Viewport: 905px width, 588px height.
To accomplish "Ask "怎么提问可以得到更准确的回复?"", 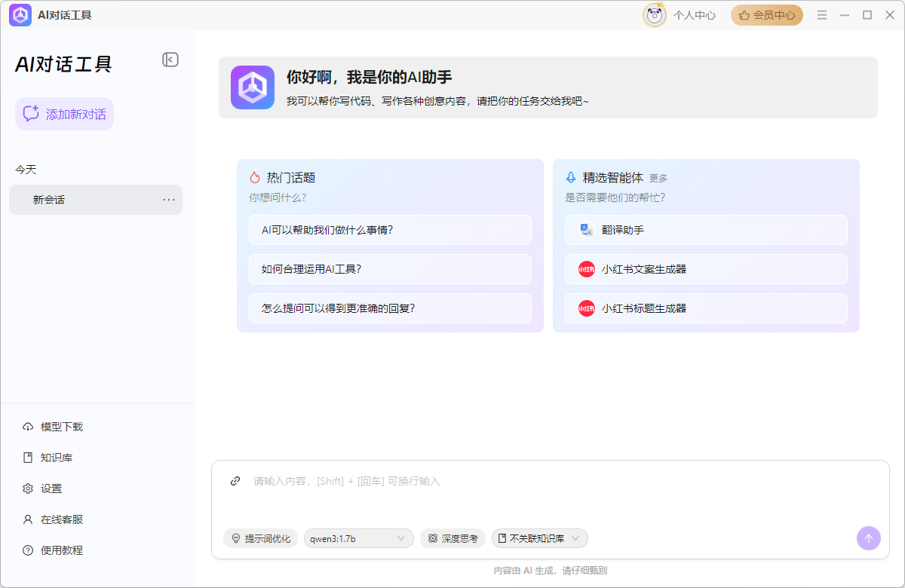I will click(x=390, y=308).
